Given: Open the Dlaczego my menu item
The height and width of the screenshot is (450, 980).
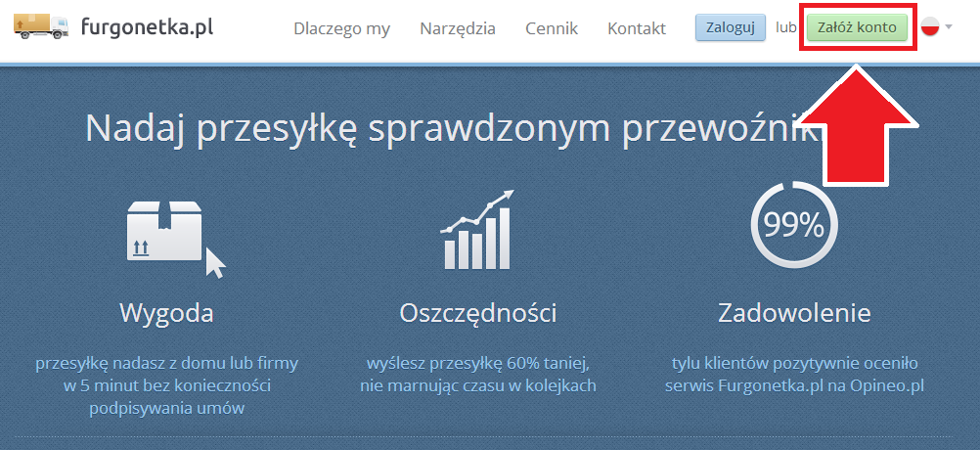Looking at the screenshot, I should [341, 28].
